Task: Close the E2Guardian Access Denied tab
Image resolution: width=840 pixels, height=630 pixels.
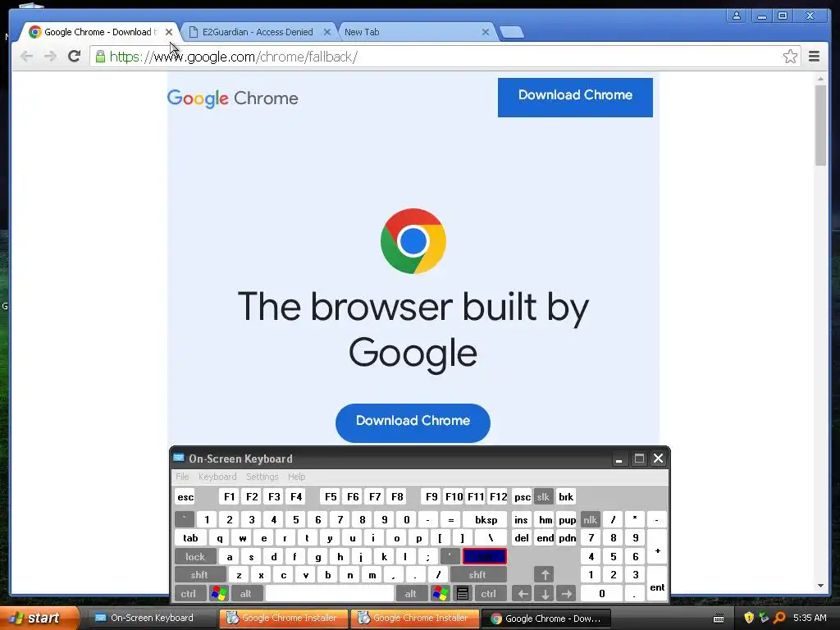Action: (326, 32)
